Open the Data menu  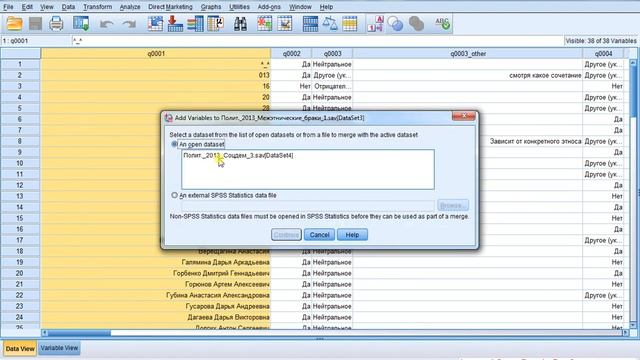(69, 7)
